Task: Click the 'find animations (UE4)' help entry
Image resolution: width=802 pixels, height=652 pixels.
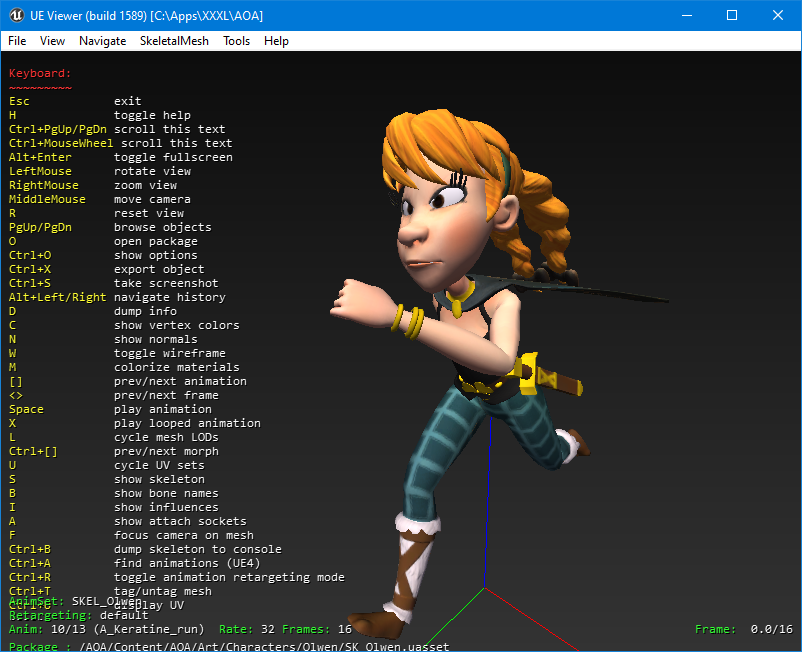Action: pos(187,563)
